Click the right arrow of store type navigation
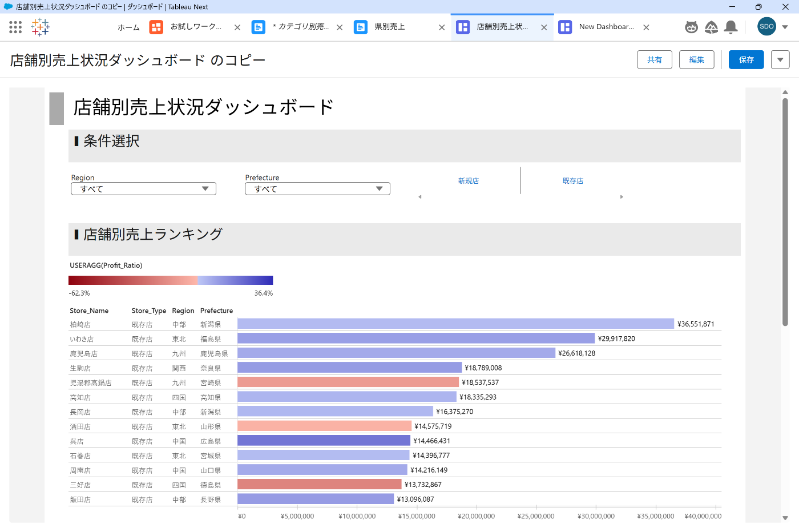This screenshot has height=532, width=799. pos(622,197)
